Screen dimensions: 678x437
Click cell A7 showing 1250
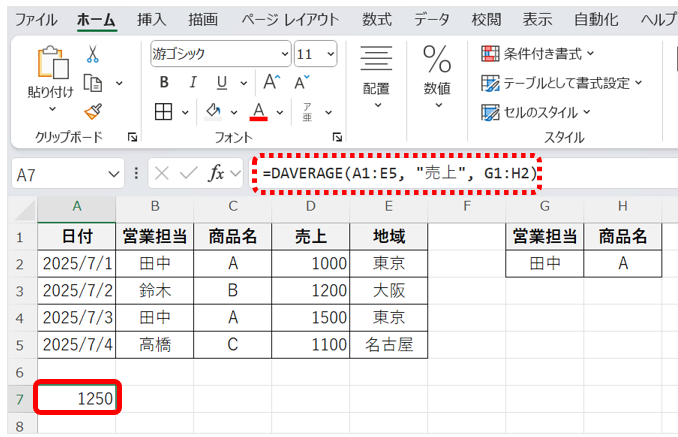point(77,398)
